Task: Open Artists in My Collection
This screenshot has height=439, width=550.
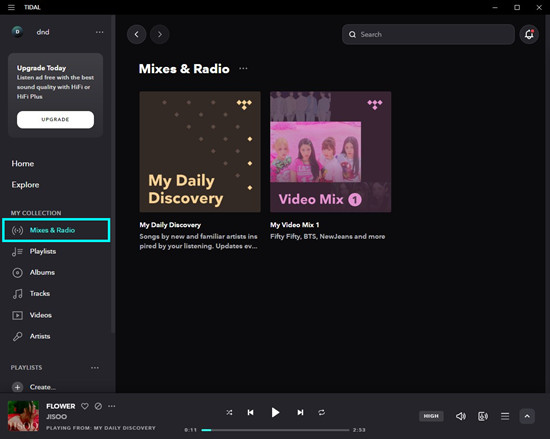Action: [x=40, y=336]
